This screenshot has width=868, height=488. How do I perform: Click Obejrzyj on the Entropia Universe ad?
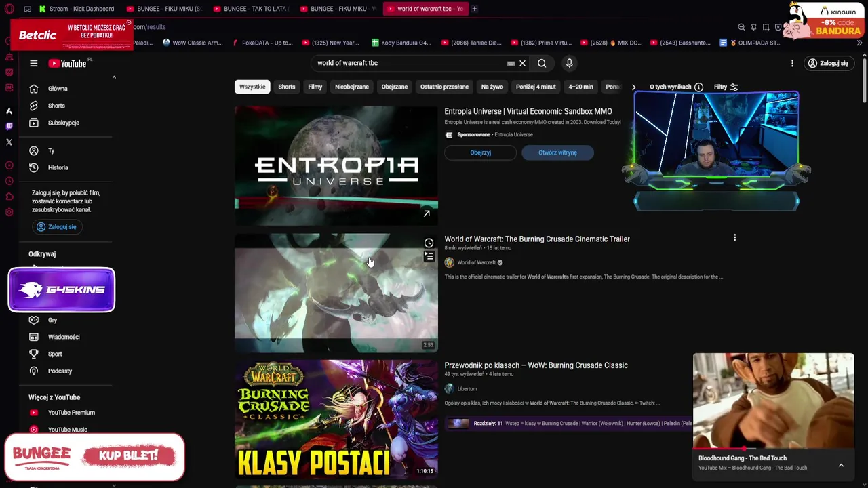tap(481, 152)
